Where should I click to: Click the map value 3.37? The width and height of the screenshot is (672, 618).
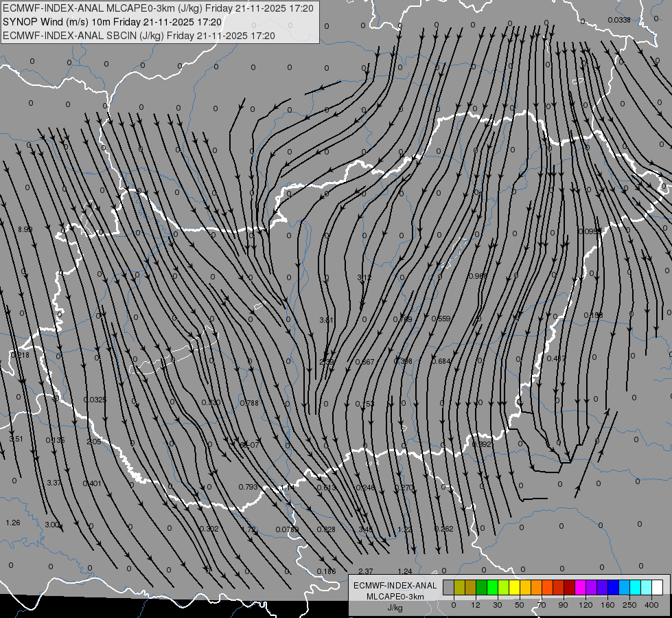click(54, 483)
